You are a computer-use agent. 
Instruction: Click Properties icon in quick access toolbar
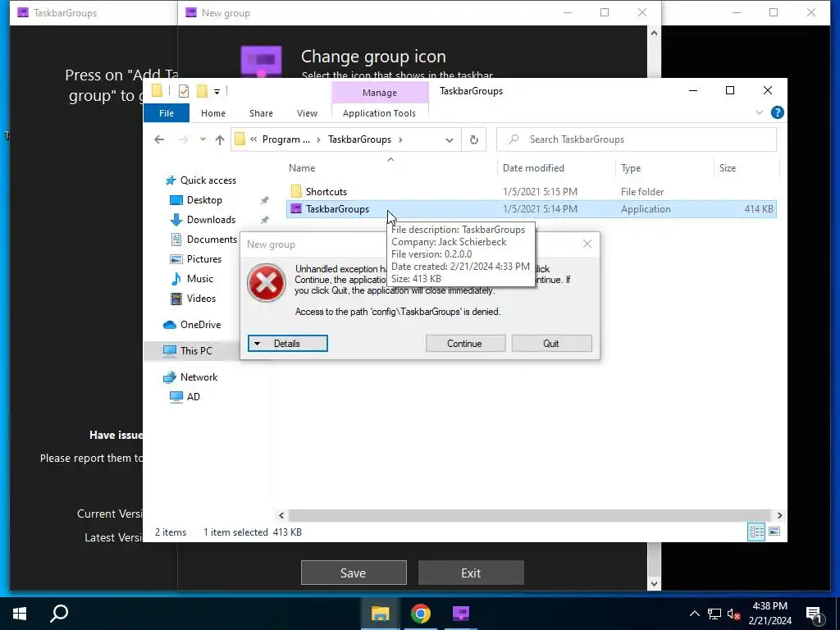click(x=184, y=91)
